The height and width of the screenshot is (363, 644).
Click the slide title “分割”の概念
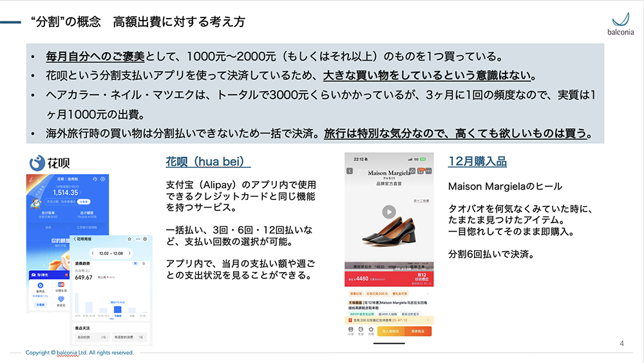pyautogui.click(x=66, y=22)
